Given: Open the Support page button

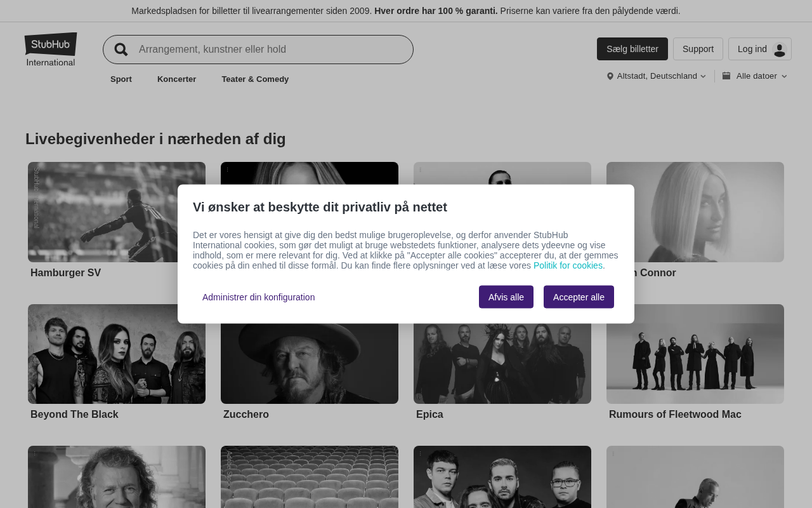Looking at the screenshot, I should tap(698, 49).
